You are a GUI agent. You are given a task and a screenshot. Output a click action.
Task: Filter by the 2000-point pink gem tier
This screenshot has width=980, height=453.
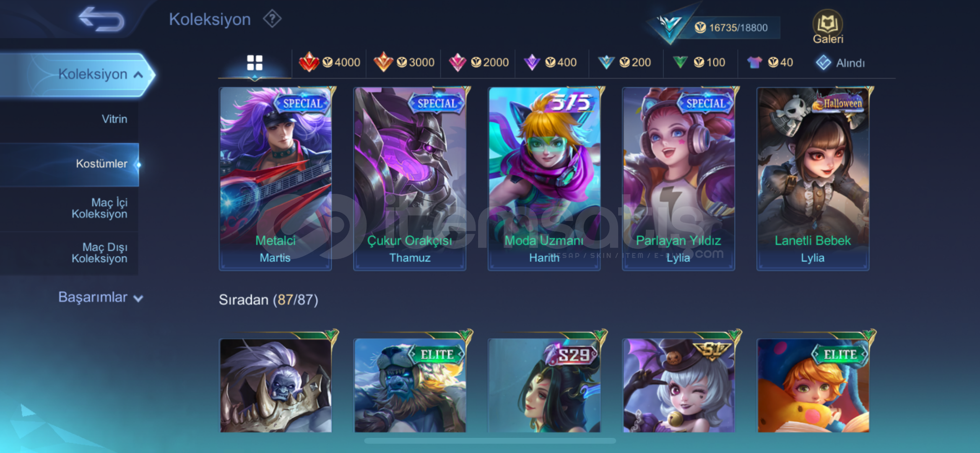point(478,62)
